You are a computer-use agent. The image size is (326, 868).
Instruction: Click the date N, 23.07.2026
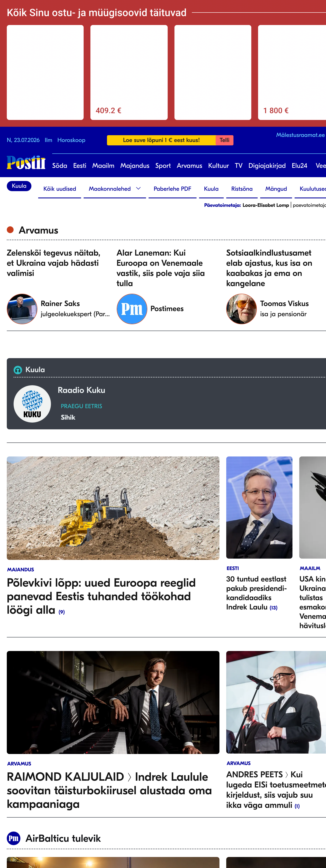click(x=23, y=140)
